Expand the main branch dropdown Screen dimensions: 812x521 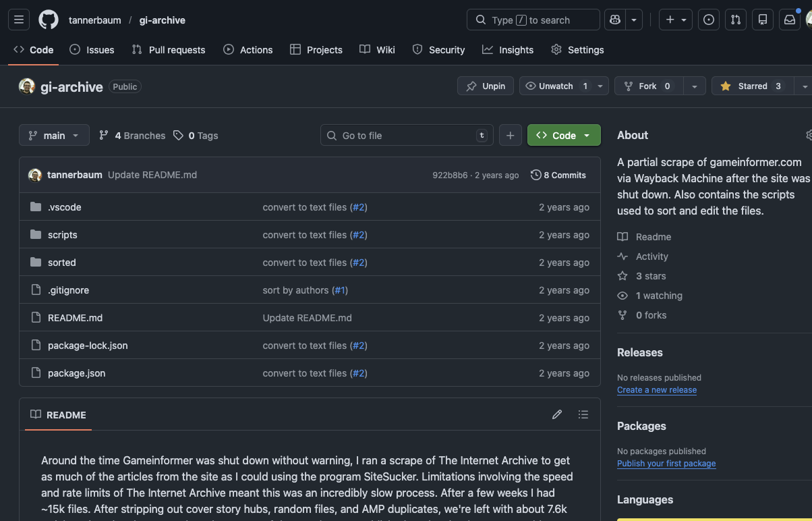pos(54,136)
